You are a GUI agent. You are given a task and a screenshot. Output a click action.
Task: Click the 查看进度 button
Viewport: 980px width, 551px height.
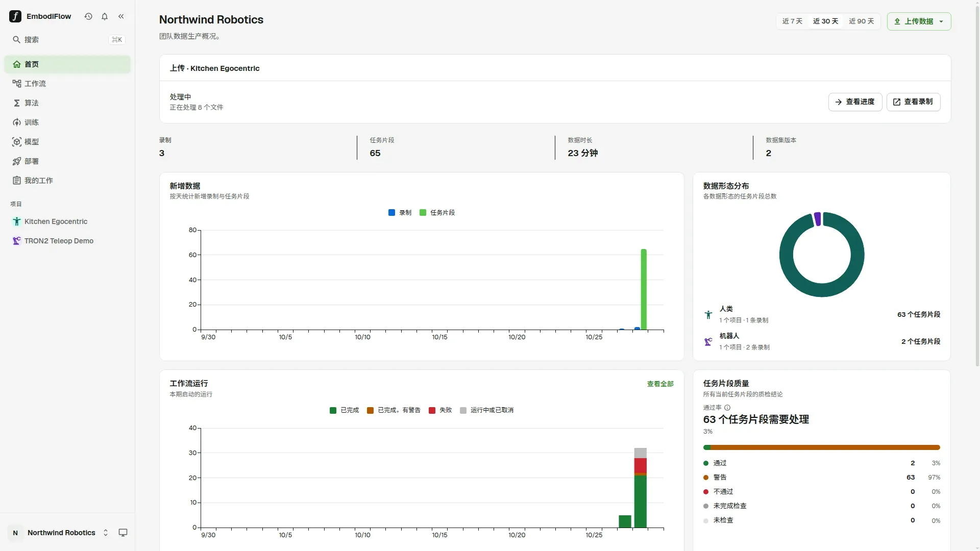click(855, 102)
